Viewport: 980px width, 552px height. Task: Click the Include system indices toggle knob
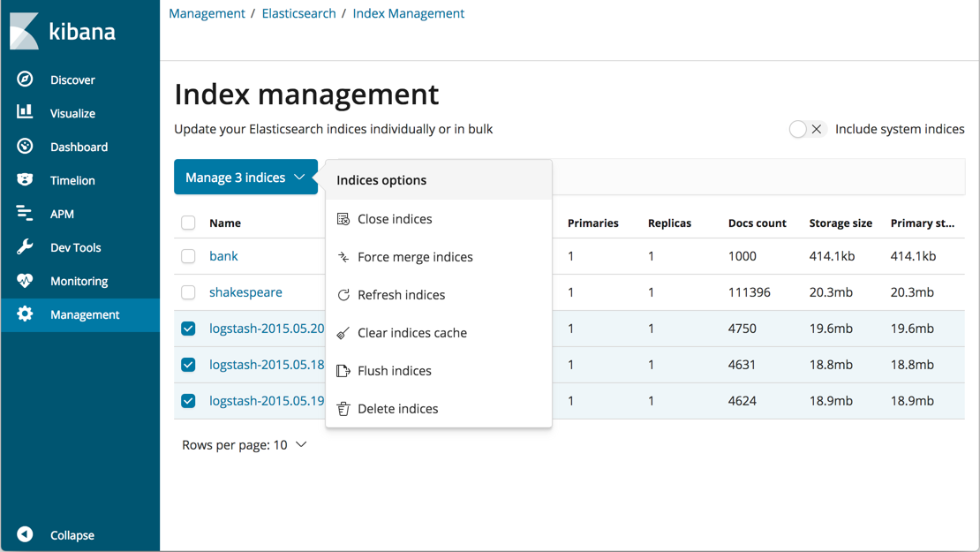pos(800,128)
